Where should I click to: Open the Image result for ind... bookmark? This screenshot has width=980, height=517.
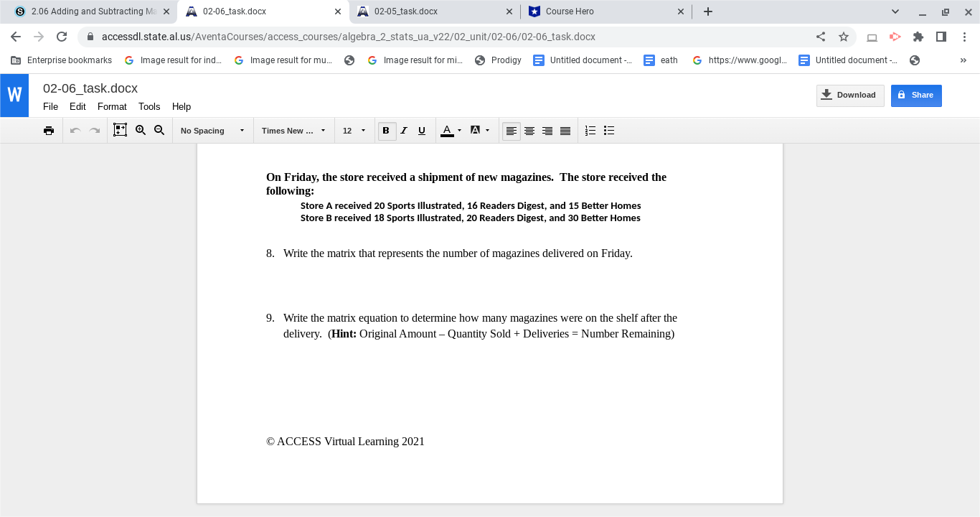coord(173,60)
